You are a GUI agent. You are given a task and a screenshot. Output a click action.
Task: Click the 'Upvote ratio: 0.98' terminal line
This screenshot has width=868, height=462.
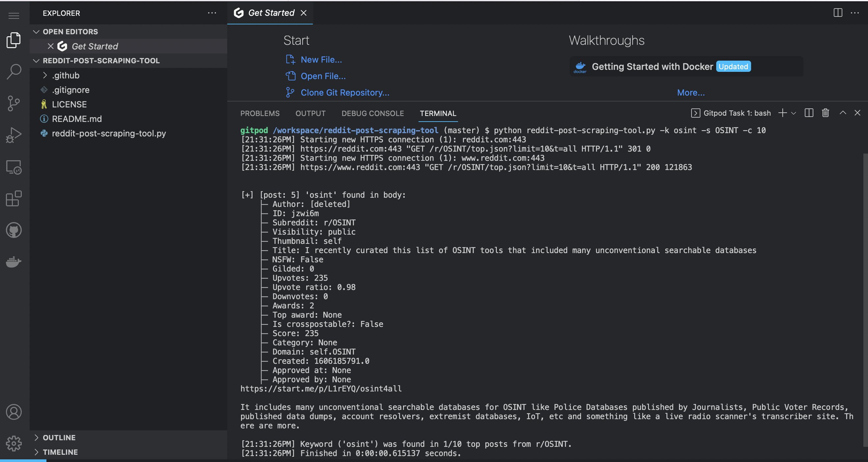[314, 287]
